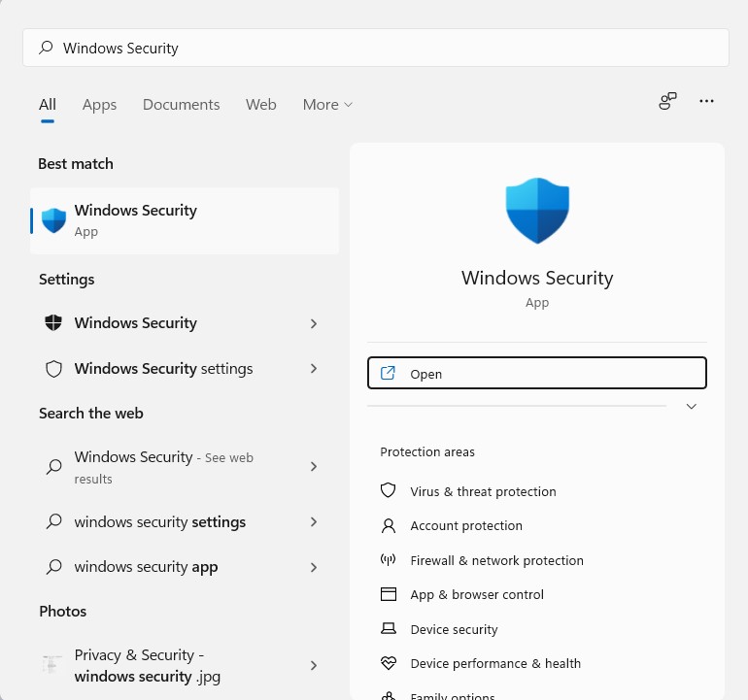Click the App & browser control window icon
Image resolution: width=748 pixels, height=700 pixels.
tap(389, 594)
